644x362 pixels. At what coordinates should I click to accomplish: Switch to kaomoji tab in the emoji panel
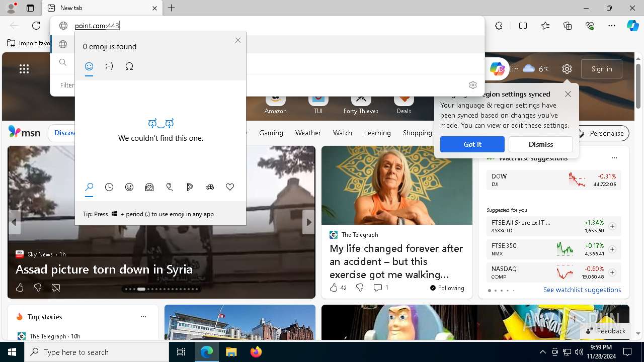point(109,66)
